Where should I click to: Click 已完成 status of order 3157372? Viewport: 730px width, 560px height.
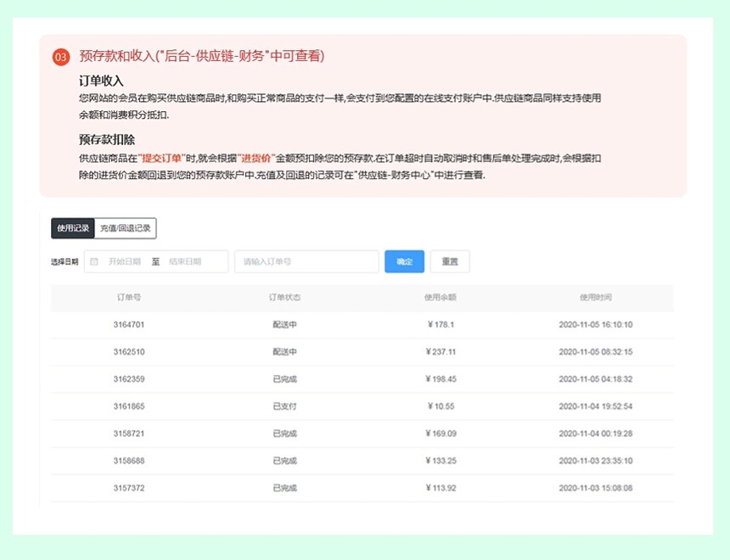coord(284,488)
